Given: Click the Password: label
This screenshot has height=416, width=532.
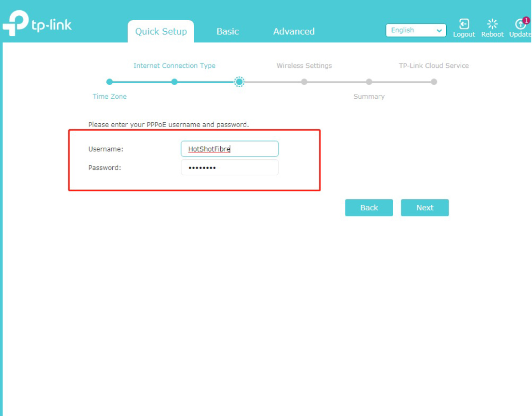Looking at the screenshot, I should click(105, 168).
